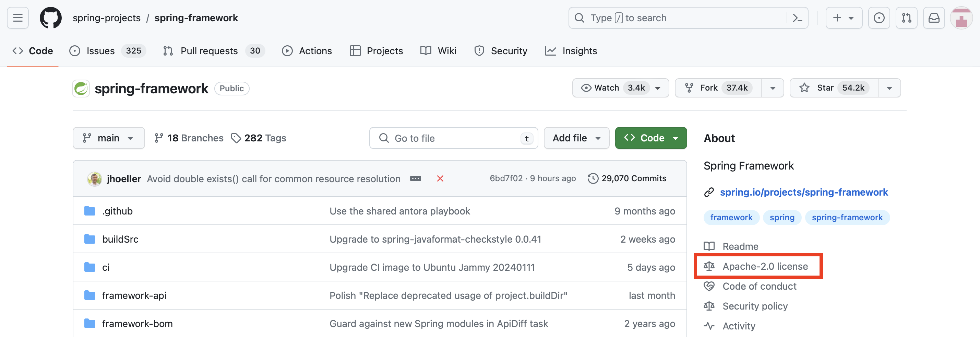
Task: Click the spring-projects owner link
Action: [x=107, y=18]
